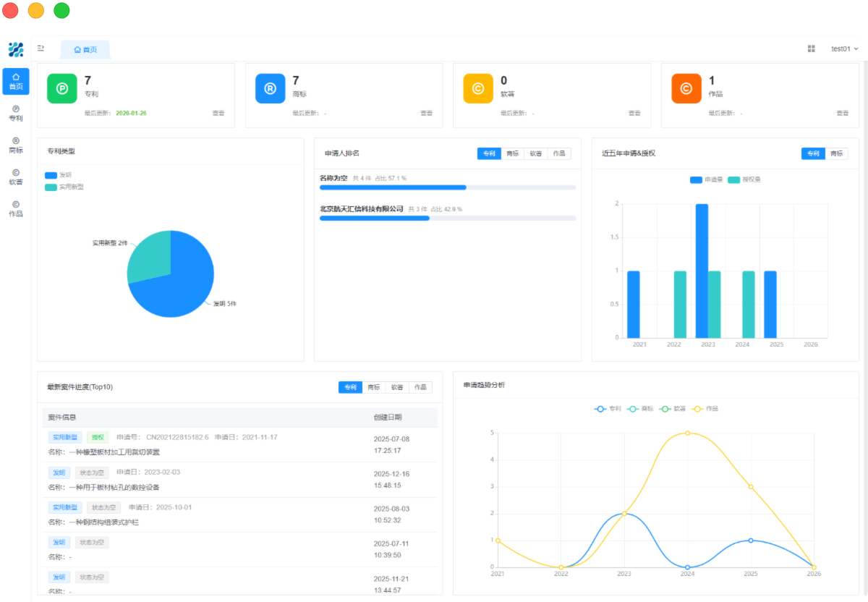Switch applicant ranking to 商标
This screenshot has width=868, height=602.
512,153
